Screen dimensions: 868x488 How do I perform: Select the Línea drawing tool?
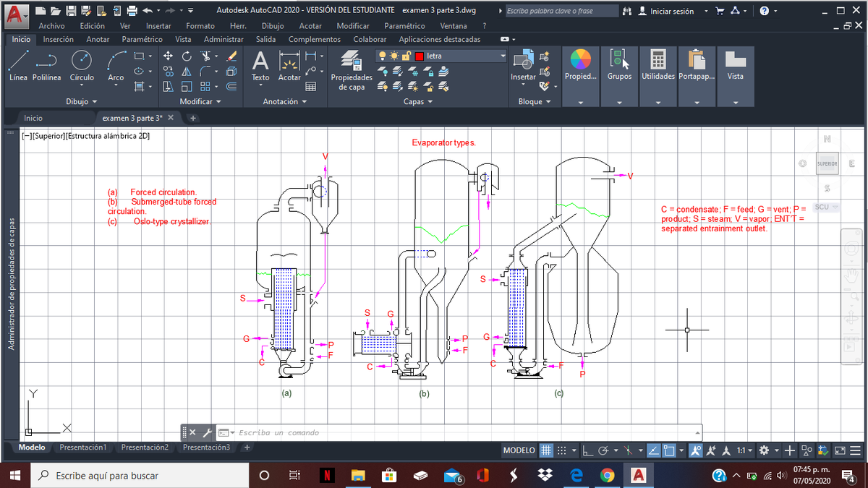(x=20, y=65)
